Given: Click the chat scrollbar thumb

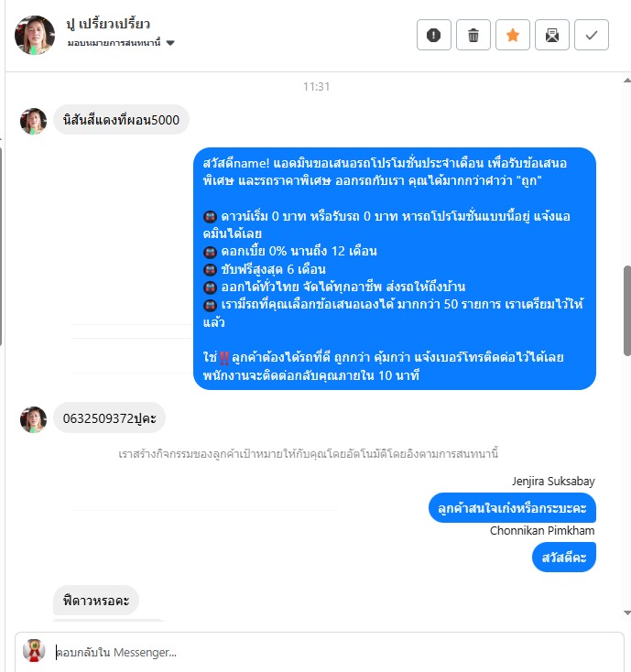Looking at the screenshot, I should [627, 310].
